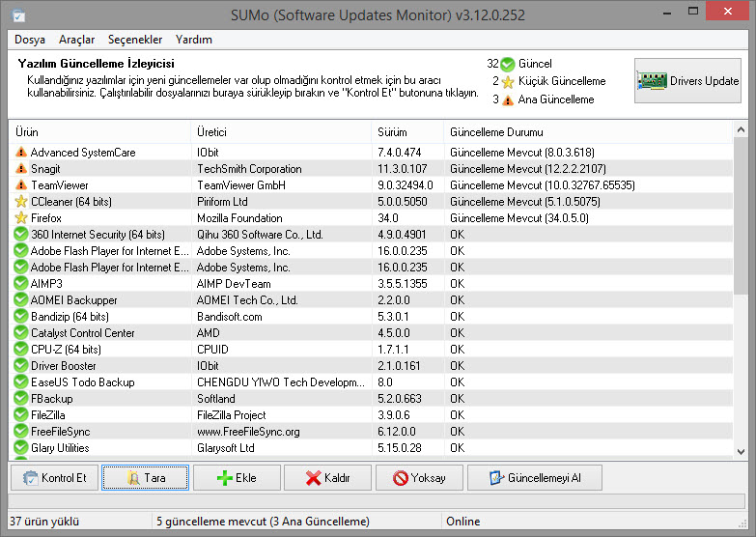
Task: Click Bandisoft.com producer cell
Action: tap(230, 317)
